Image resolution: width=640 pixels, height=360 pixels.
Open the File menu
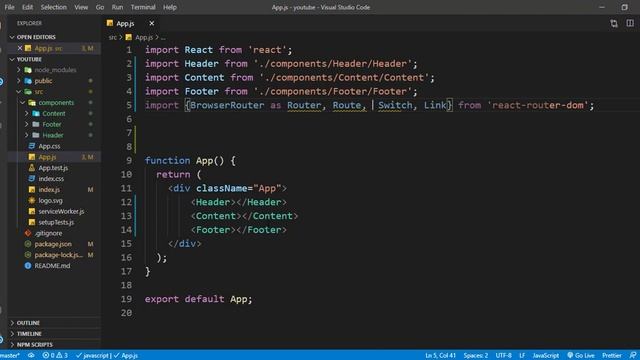tap(9, 7)
